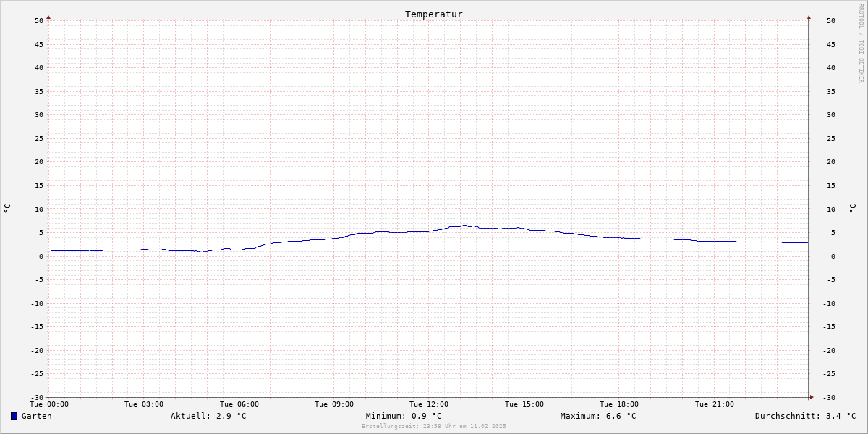
Task: Click the Erstellungszeit timestamp footer text
Action: click(x=434, y=426)
